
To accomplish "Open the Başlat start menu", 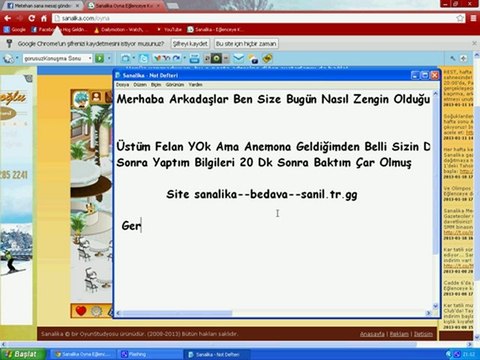I will (23, 354).
